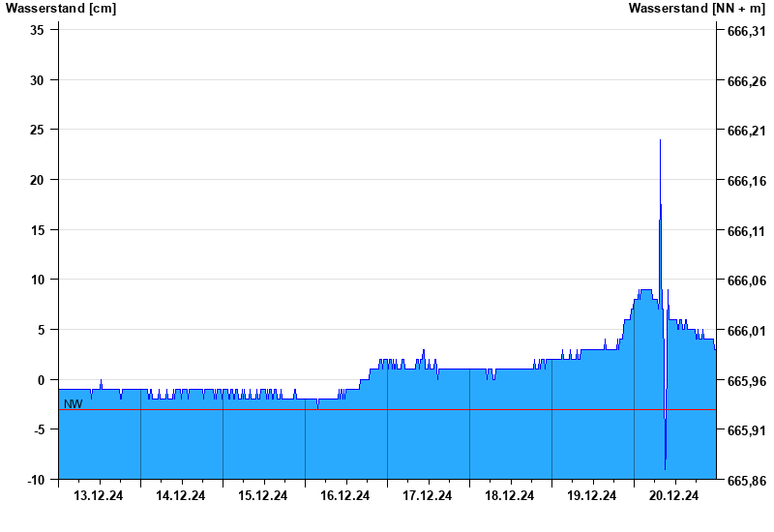Click the 666,06 right axis tick label
The image size is (774, 532).
745,281
